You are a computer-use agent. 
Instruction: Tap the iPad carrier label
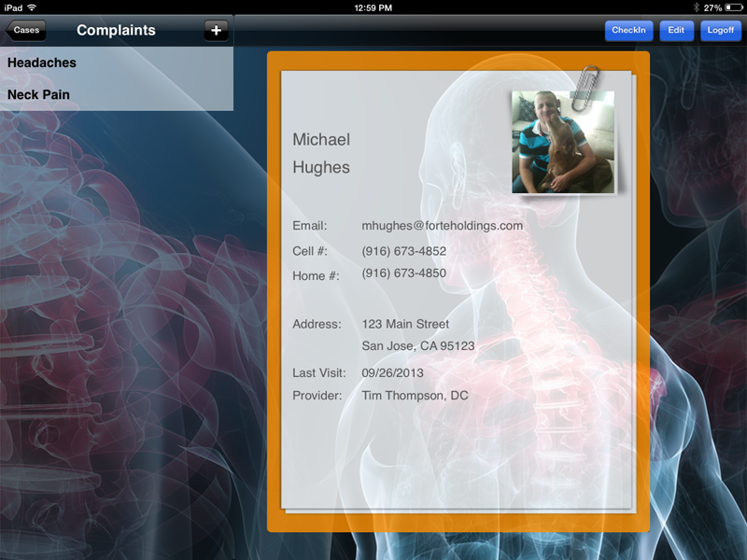click(13, 8)
